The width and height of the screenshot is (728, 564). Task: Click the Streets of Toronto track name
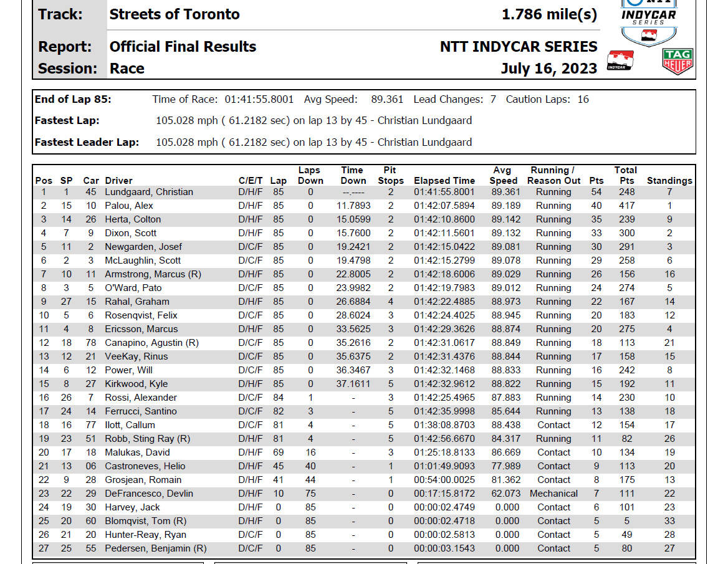pyautogui.click(x=174, y=14)
